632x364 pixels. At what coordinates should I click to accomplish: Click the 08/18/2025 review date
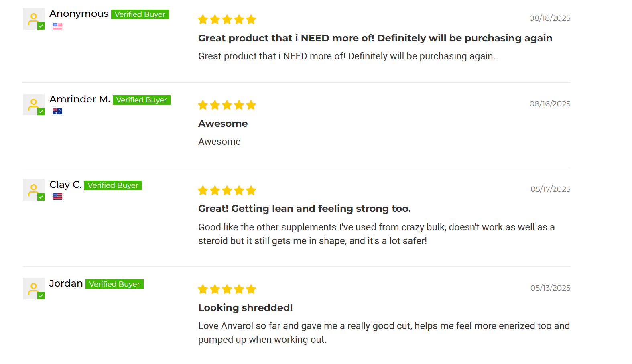[x=549, y=18]
